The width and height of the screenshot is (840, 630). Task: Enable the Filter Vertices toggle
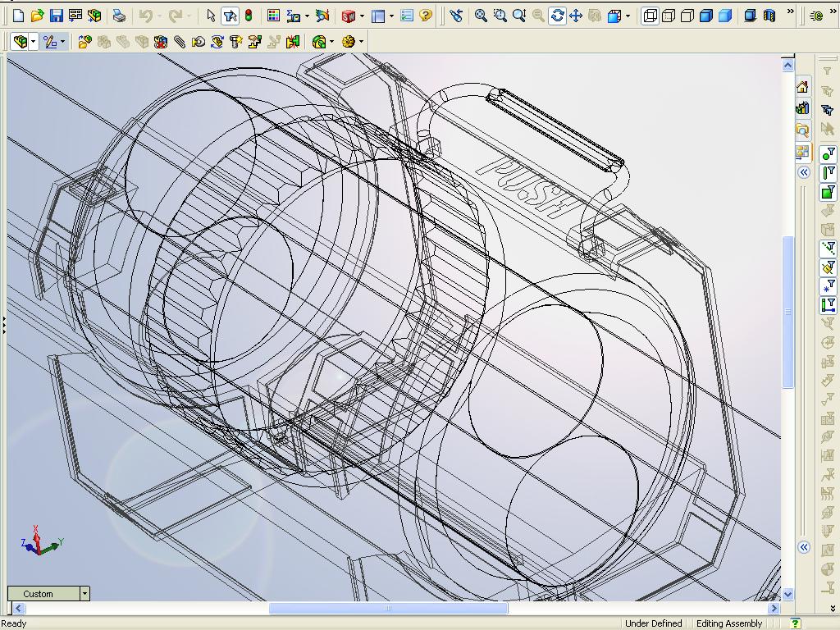828,153
